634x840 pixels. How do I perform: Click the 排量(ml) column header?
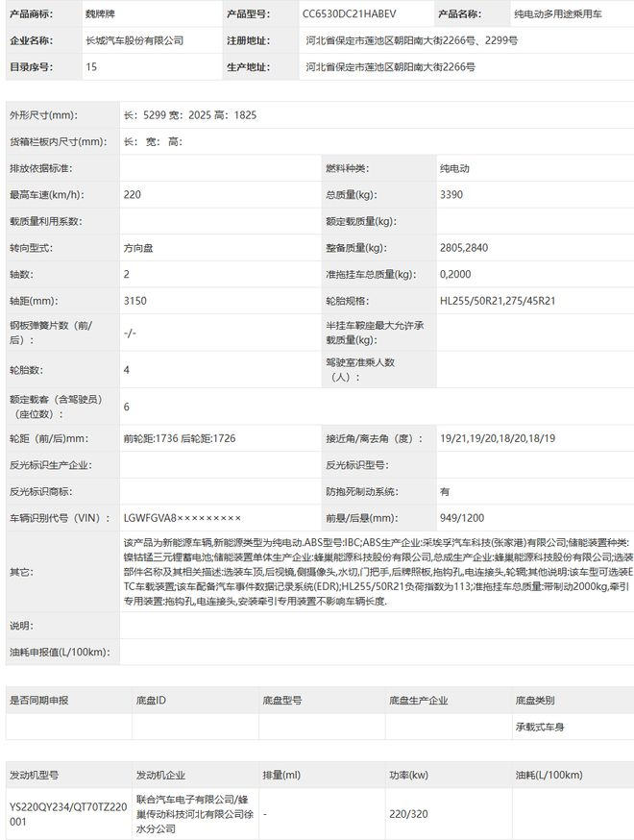click(x=281, y=776)
